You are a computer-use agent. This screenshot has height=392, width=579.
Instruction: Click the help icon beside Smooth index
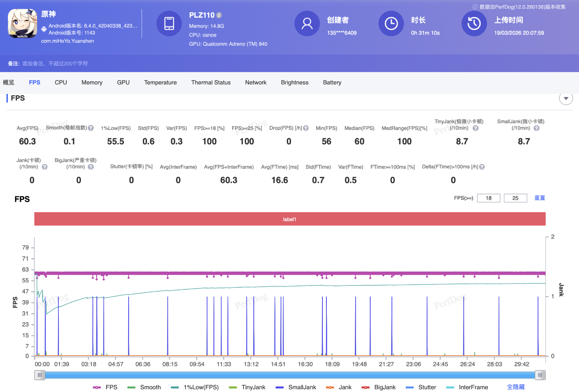[91, 128]
